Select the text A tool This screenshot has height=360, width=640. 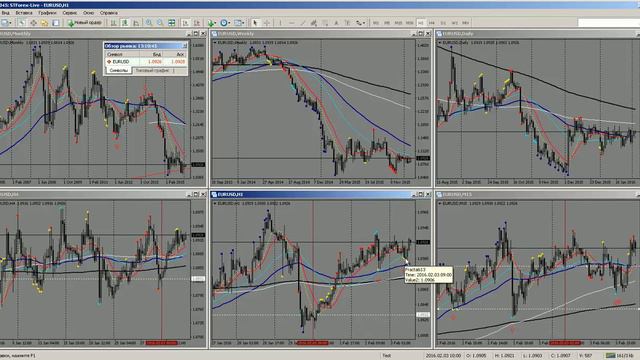336,23
